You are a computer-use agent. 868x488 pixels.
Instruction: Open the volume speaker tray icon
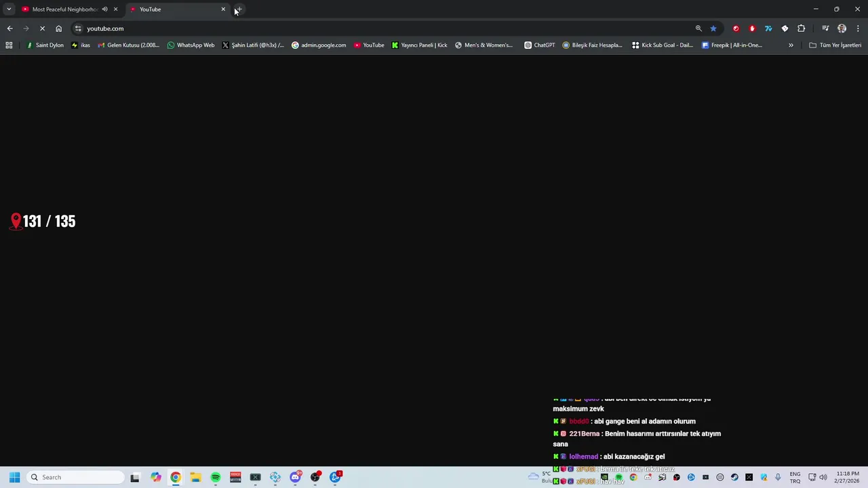(x=823, y=477)
